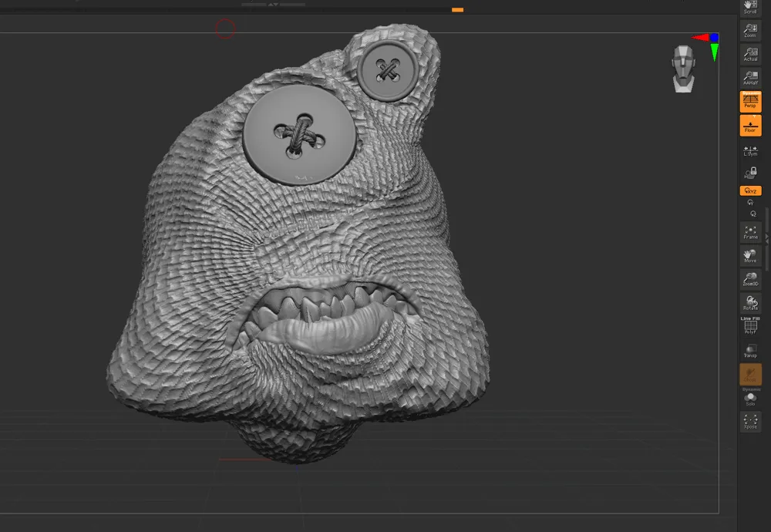The height and width of the screenshot is (532, 771).
Task: Choose the Rotate view tool
Action: click(750, 302)
